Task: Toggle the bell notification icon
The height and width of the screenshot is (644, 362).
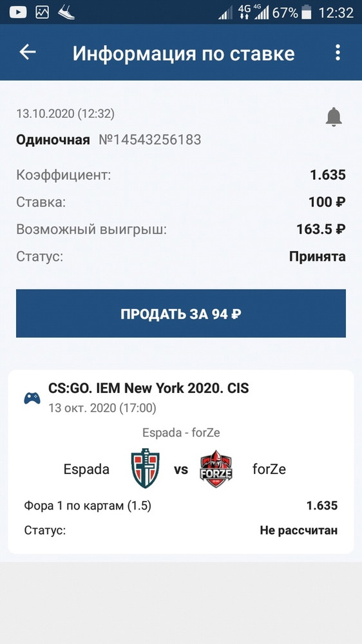Action: [334, 117]
